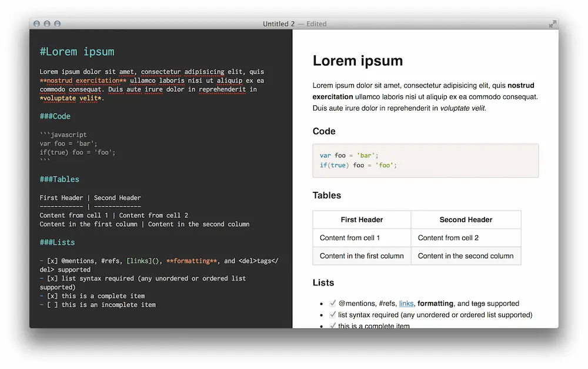Click the "```javascript" line in the editor
This screenshot has width=588, height=369.
tap(63, 135)
